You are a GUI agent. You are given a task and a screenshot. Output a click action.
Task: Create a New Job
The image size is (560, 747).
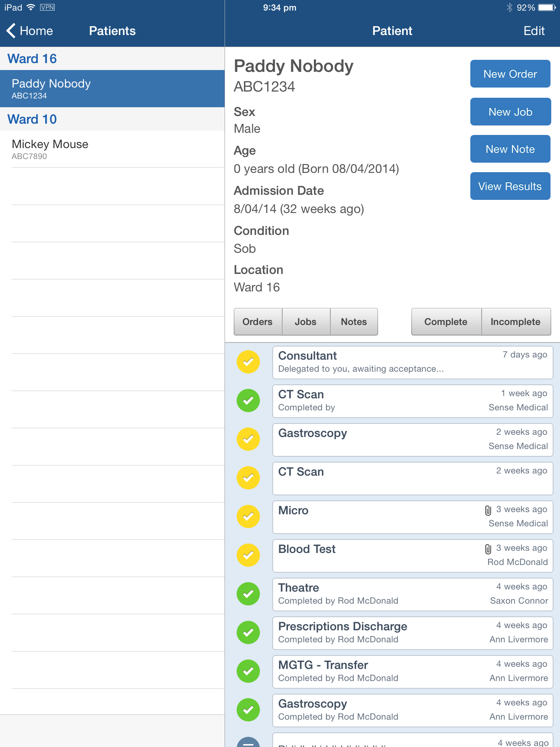(510, 112)
